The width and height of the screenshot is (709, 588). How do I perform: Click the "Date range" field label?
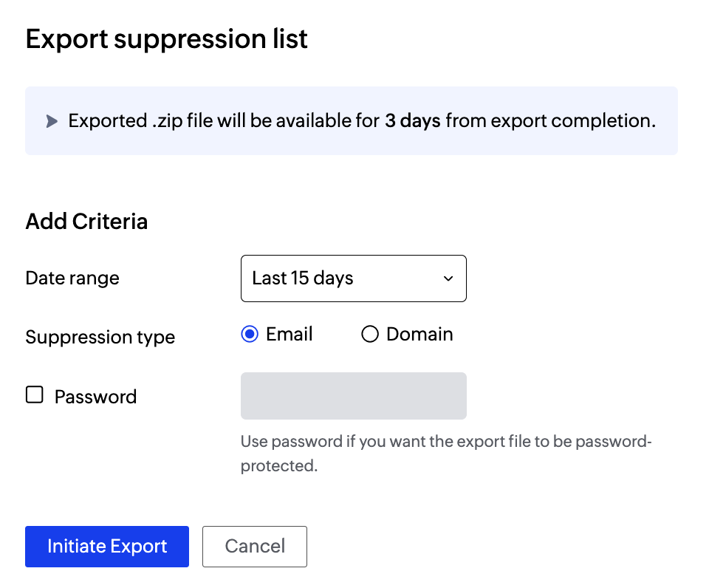coord(72,278)
